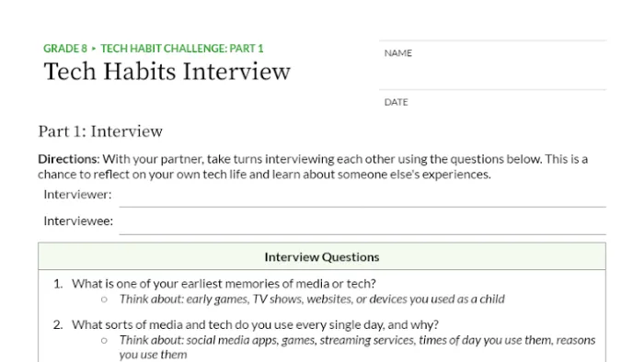Click question about earliest memories of media
Image resolution: width=644 pixels, height=362 pixels.
(x=224, y=284)
